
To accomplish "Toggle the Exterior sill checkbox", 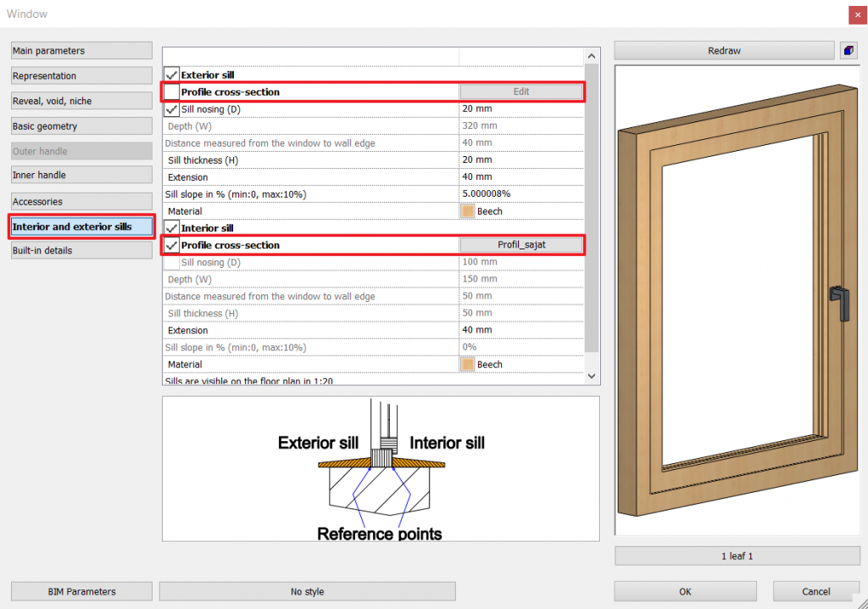I will [171, 75].
